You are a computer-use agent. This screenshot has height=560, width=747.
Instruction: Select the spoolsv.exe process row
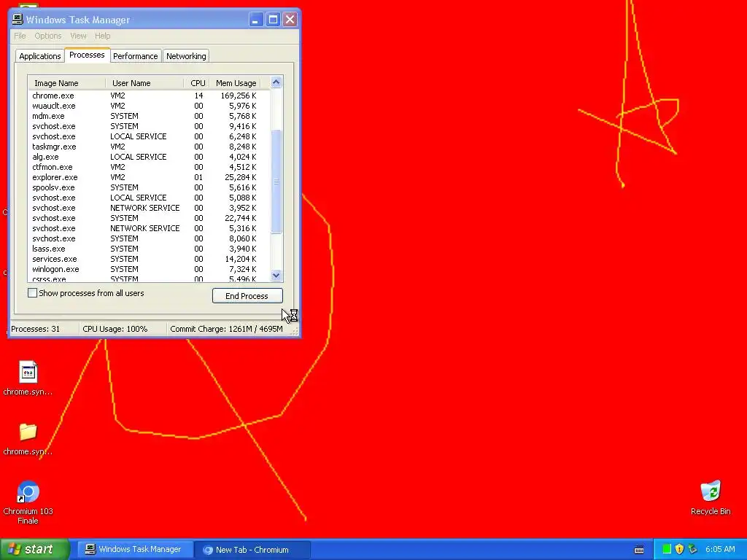pyautogui.click(x=149, y=187)
